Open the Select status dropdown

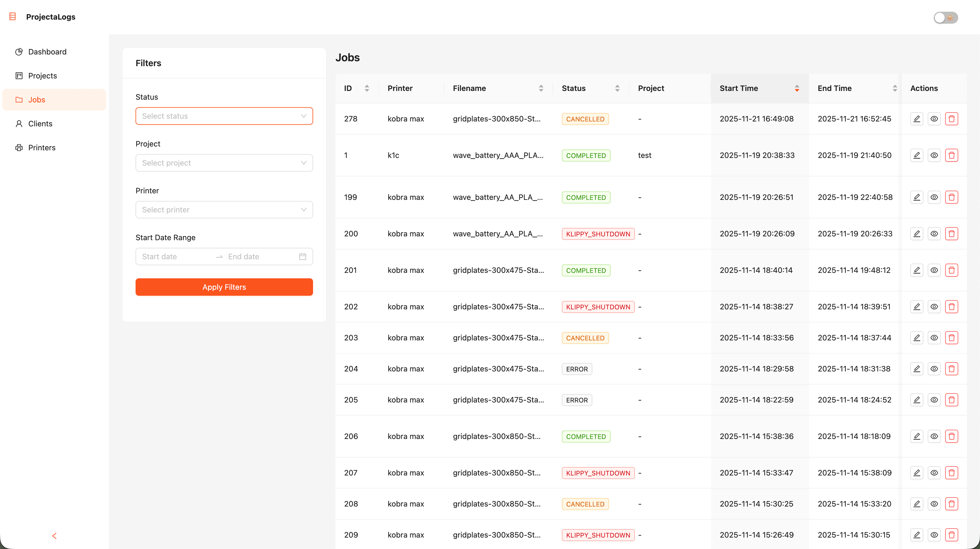pyautogui.click(x=224, y=116)
